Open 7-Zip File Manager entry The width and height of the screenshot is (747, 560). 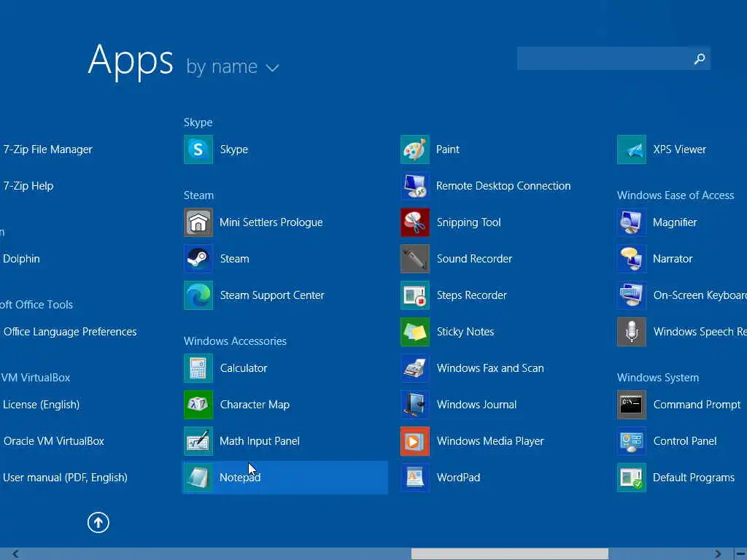(47, 149)
